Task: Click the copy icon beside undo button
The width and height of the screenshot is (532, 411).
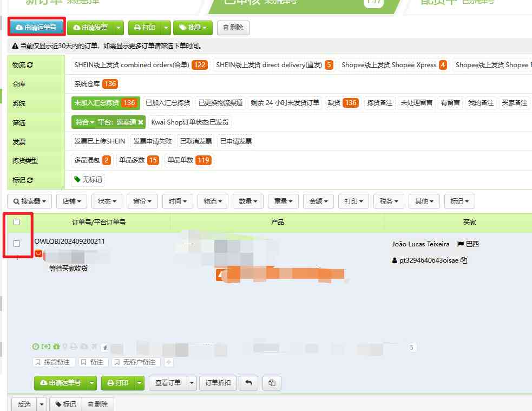Action: (x=272, y=383)
